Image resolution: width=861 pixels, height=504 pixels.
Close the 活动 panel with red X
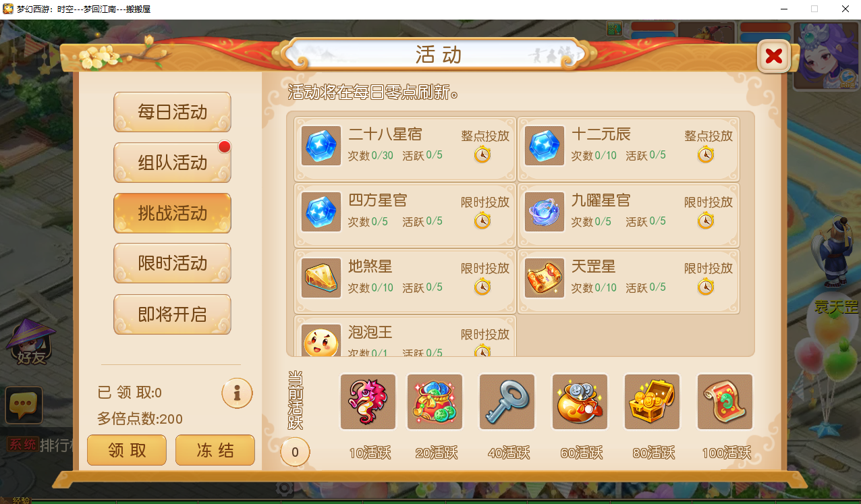tap(774, 56)
